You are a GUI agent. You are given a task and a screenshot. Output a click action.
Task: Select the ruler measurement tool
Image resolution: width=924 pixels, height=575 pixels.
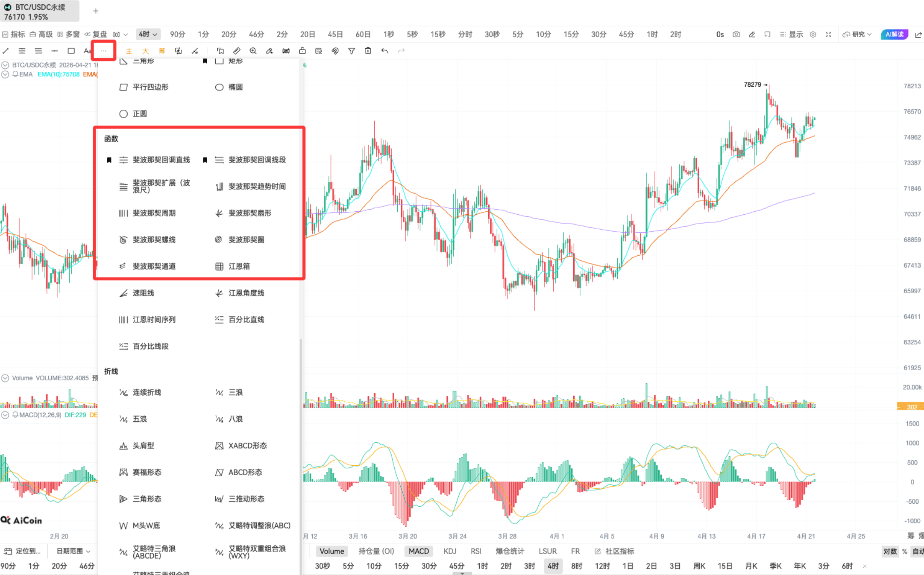tap(237, 51)
